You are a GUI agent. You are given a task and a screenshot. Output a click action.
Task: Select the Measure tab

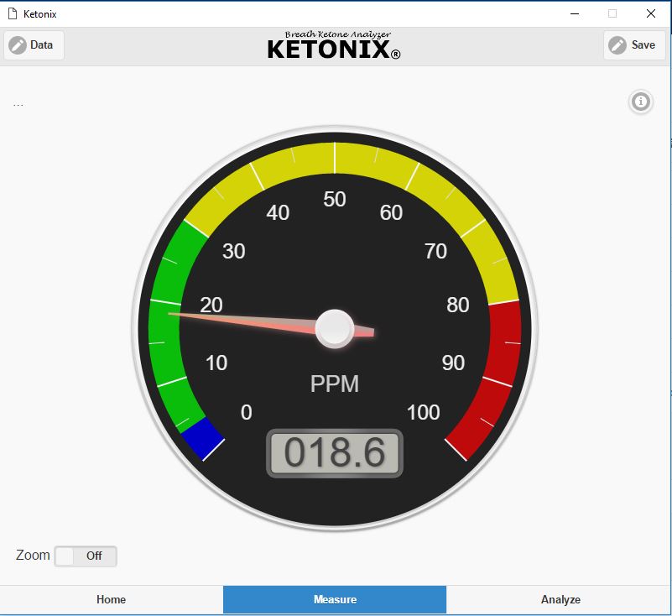click(335, 600)
